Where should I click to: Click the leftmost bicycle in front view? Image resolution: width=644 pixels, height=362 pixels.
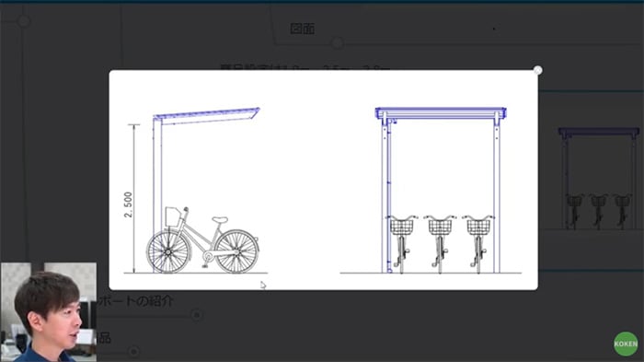click(401, 243)
